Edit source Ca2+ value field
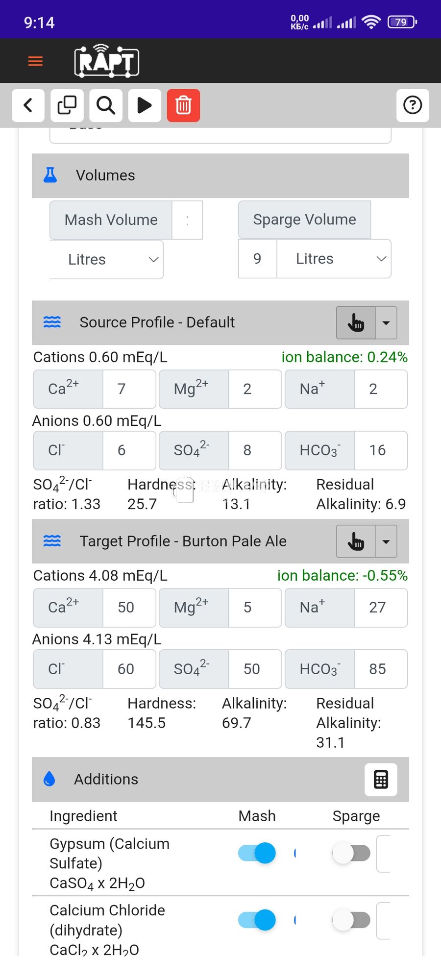441x980 pixels. pos(129,389)
